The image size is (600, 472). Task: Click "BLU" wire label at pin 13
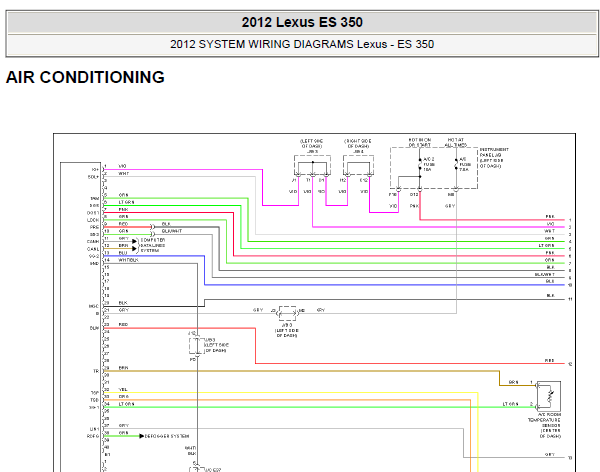[x=123, y=253]
